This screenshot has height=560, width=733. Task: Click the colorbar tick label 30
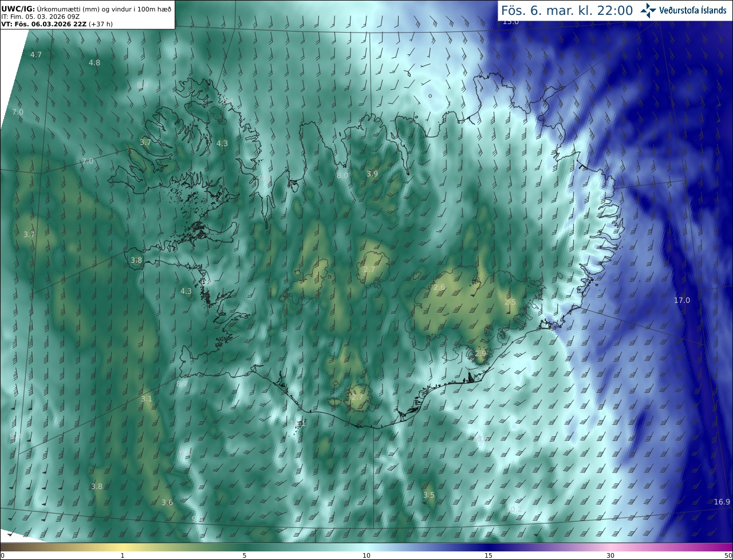pyautogui.click(x=610, y=555)
